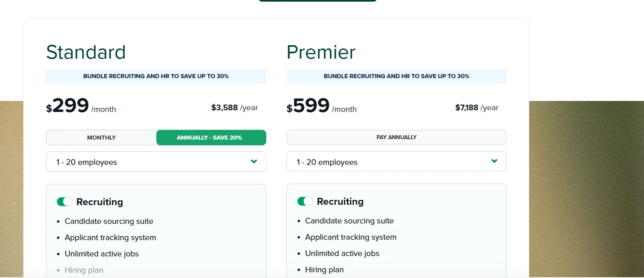Image resolution: width=644 pixels, height=278 pixels.
Task: Toggle Recruiting switch in Standard plan
Action: [x=64, y=202]
